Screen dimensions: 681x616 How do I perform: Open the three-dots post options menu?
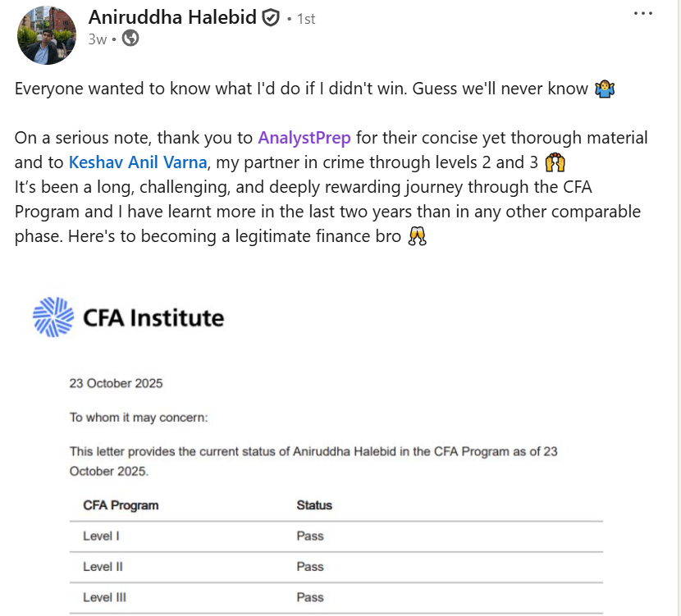tap(645, 14)
